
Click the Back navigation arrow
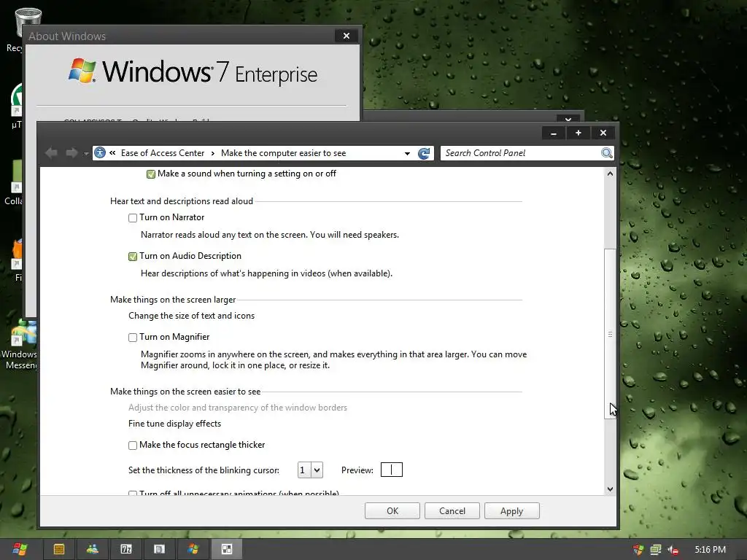click(52, 153)
